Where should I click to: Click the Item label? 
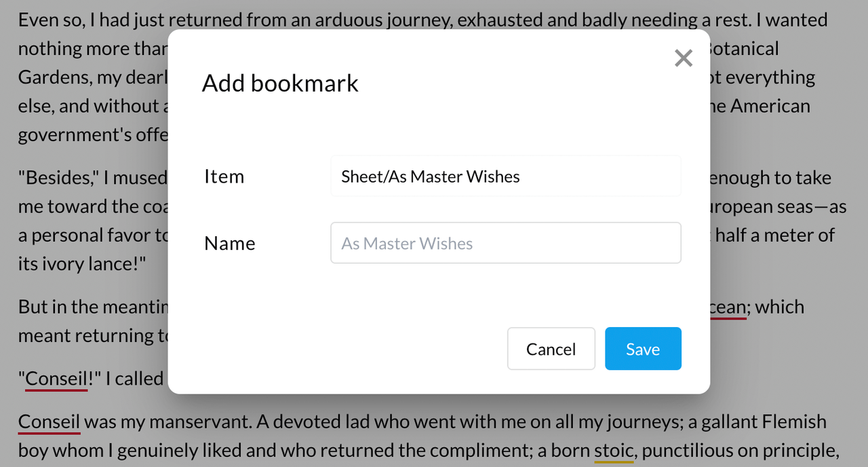coord(224,176)
